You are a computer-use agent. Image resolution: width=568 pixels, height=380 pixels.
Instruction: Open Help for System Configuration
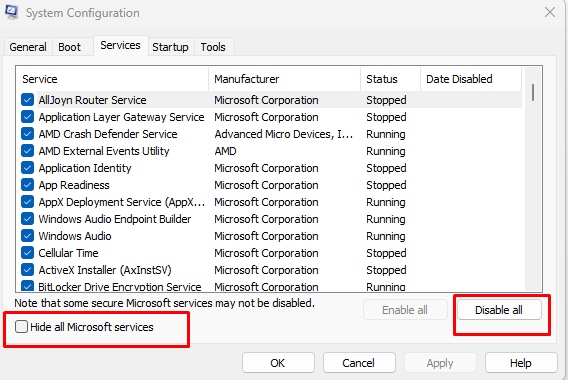click(x=521, y=363)
